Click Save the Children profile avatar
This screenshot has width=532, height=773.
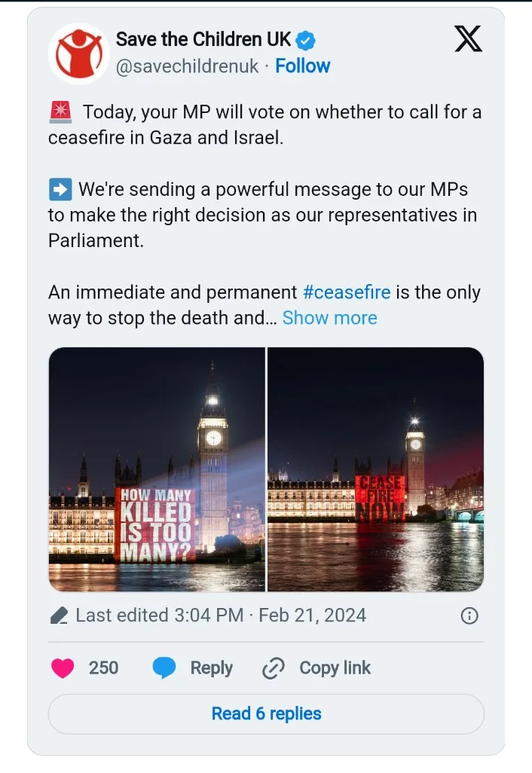coord(78,53)
